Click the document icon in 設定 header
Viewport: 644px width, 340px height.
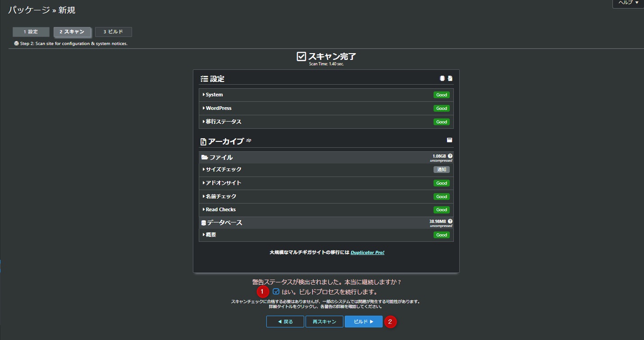pyautogui.click(x=450, y=78)
